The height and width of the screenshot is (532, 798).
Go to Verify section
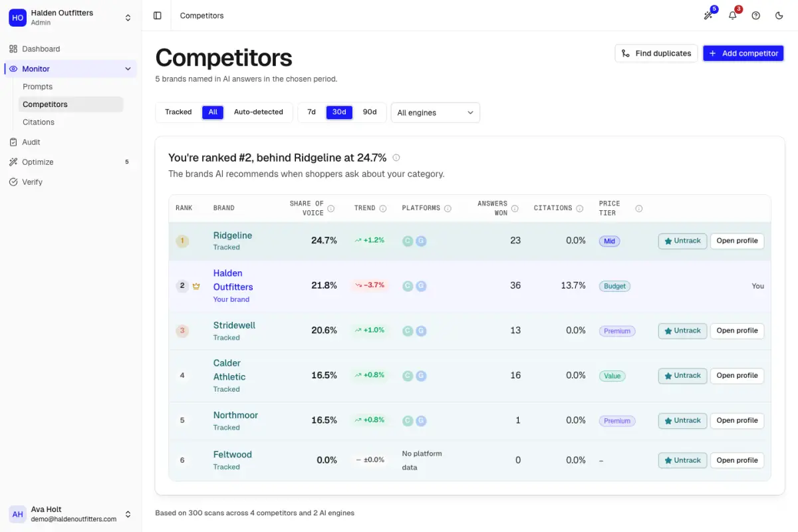(x=70, y=182)
